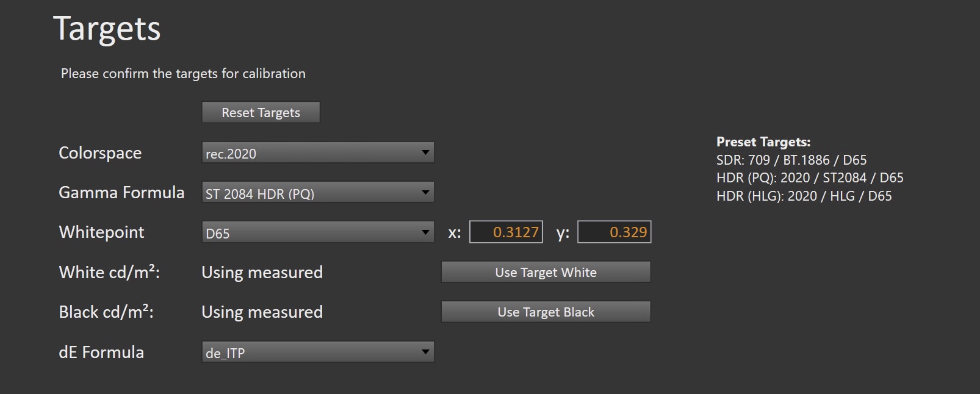The width and height of the screenshot is (980, 394).
Task: Click the de_ITP dropdown arrow
Action: pos(425,352)
